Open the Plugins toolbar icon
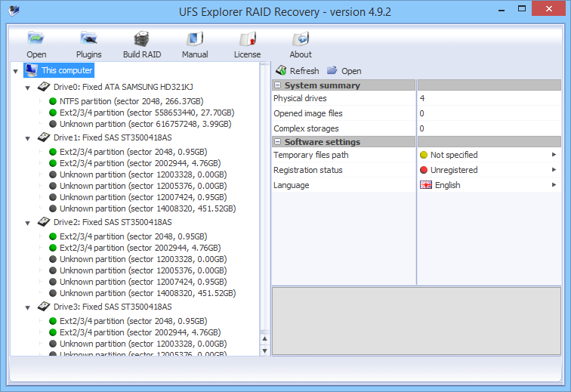 tap(88, 39)
